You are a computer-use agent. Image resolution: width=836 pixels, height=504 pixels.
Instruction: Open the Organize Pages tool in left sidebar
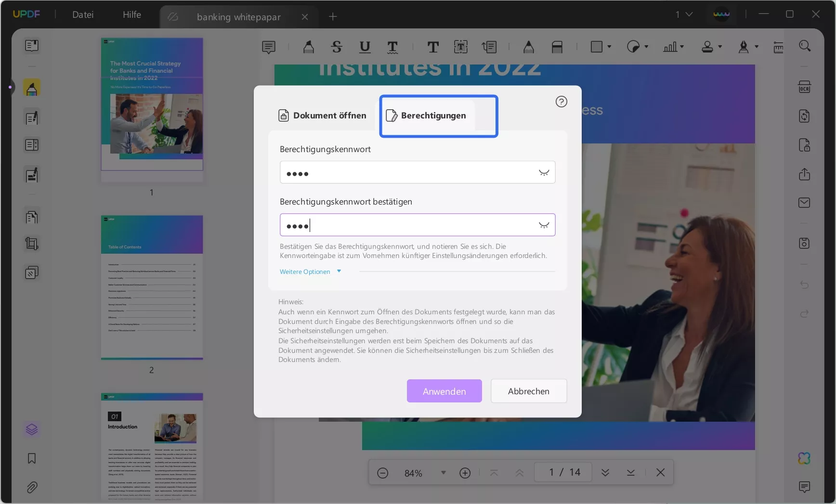point(32,217)
